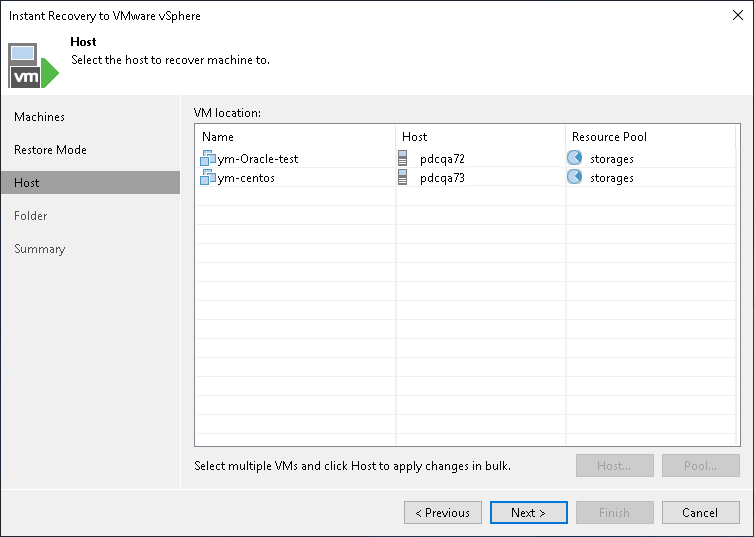Select the ym-Oracle-test VM row

click(466, 158)
